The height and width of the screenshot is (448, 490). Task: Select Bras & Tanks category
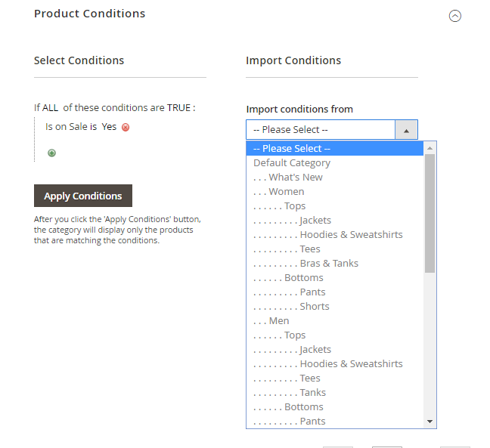tap(329, 264)
